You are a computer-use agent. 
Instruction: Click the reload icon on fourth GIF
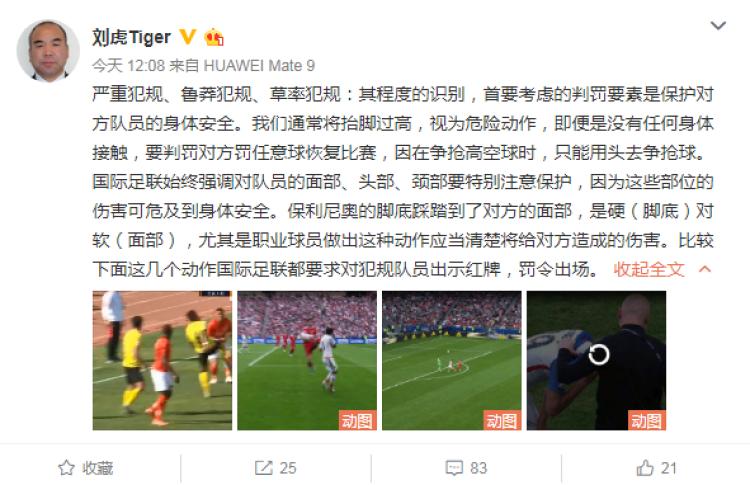pos(598,355)
